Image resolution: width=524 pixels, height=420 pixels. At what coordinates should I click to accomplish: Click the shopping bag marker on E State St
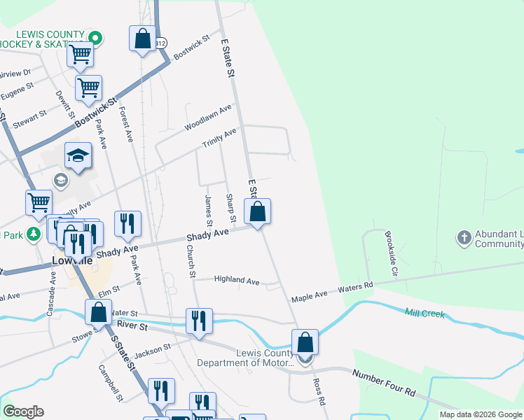[257, 212]
